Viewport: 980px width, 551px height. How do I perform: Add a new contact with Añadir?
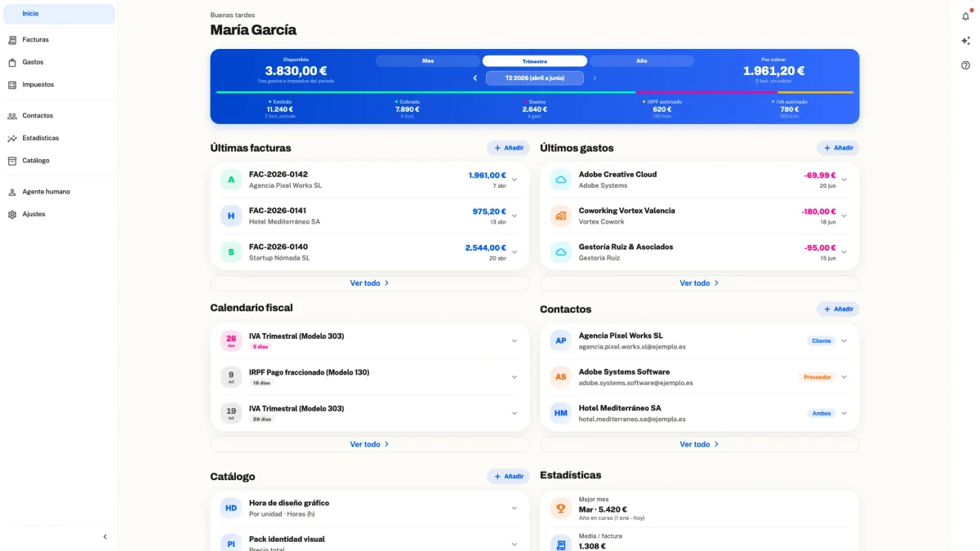(838, 309)
